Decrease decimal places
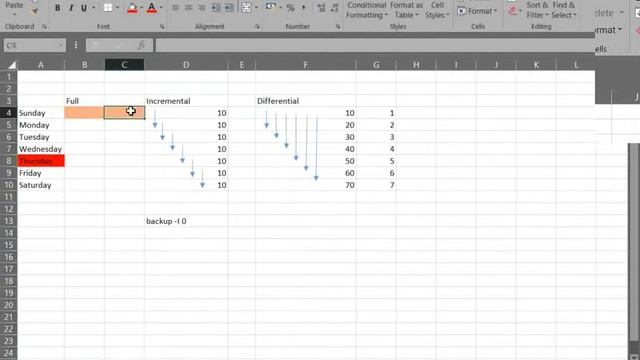 point(335,8)
